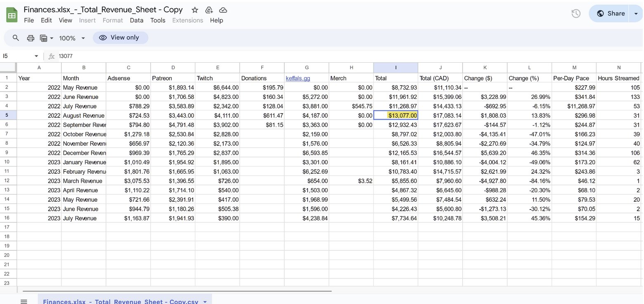Click the View only mode pill
This screenshot has height=304, width=644.
(x=120, y=38)
